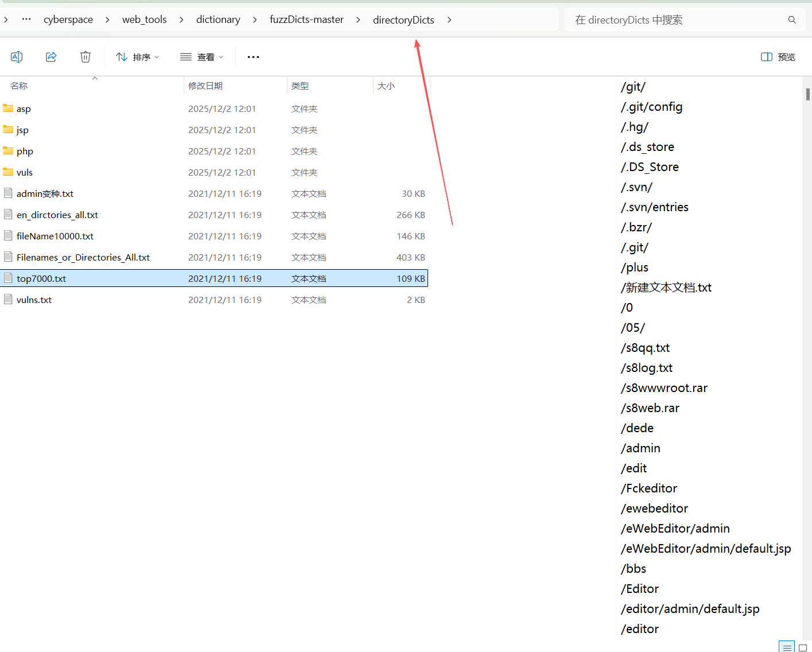Sort by the 修改日期 column header
812x652 pixels.
coord(205,86)
